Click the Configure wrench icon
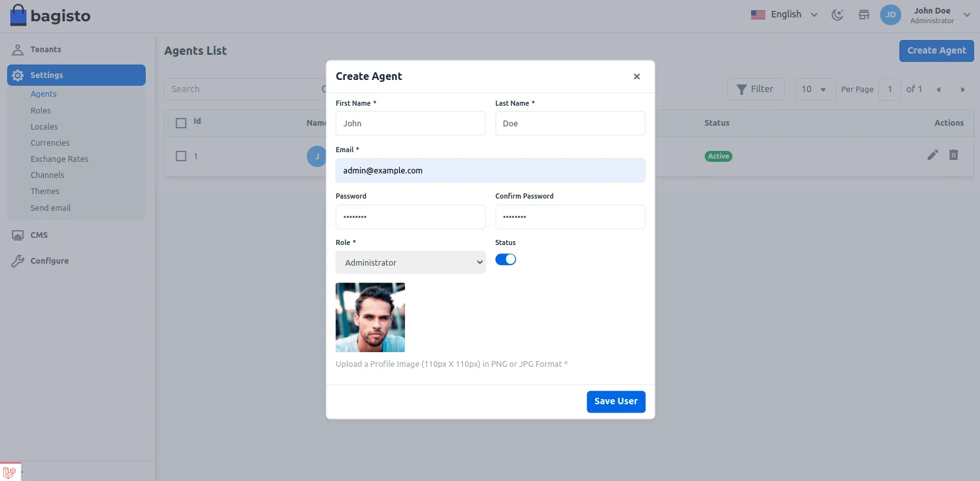Viewport: 980px width, 481px height. (x=17, y=260)
